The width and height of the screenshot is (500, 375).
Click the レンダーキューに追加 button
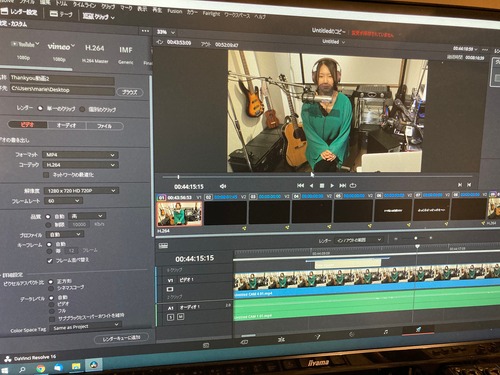pos(121,338)
